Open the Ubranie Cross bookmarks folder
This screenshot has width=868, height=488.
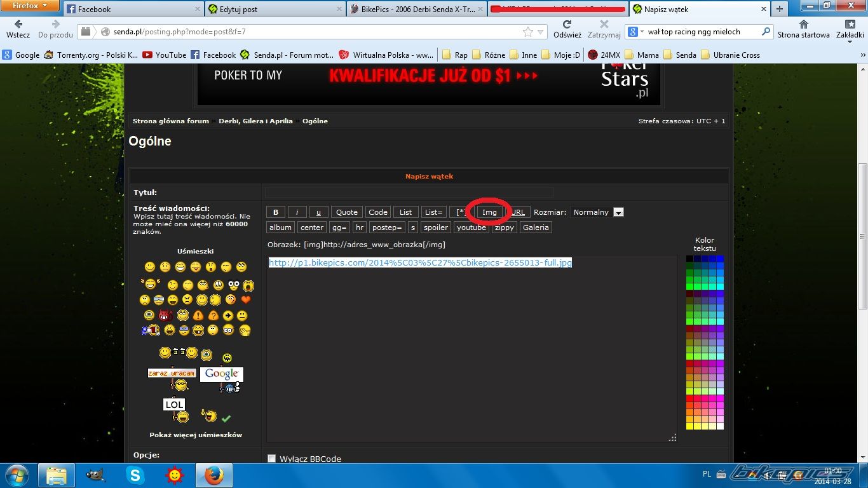pyautogui.click(x=731, y=55)
